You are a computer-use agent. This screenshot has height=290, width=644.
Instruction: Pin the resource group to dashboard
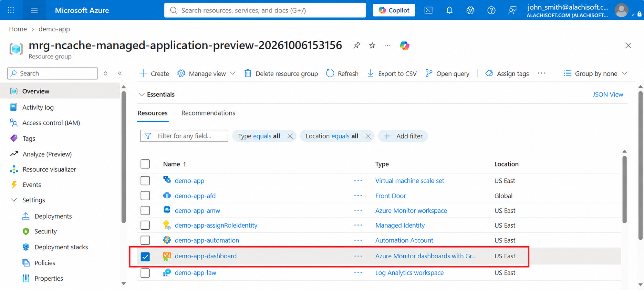[357, 45]
